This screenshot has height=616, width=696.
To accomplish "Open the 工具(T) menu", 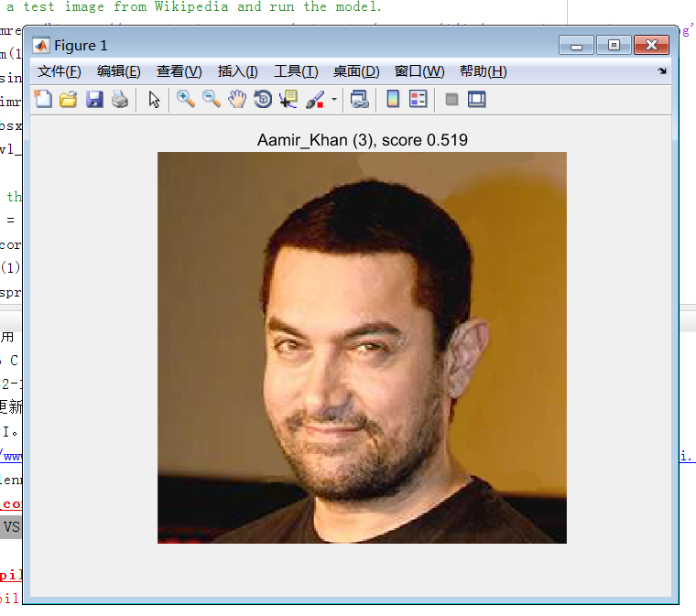I will click(296, 71).
